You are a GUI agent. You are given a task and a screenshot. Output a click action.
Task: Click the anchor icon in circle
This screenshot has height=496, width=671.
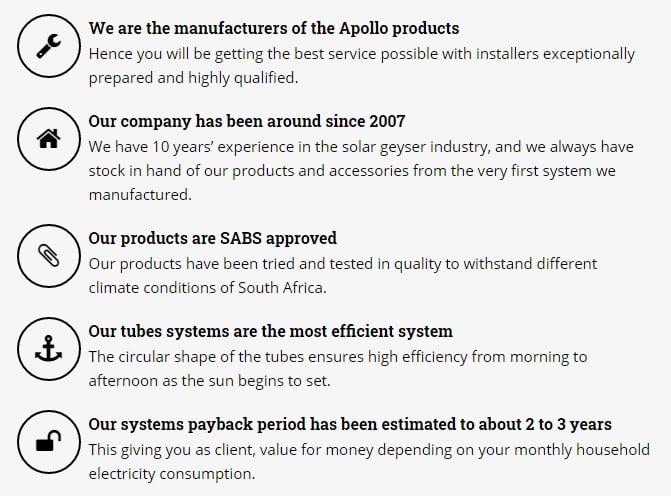click(x=49, y=349)
